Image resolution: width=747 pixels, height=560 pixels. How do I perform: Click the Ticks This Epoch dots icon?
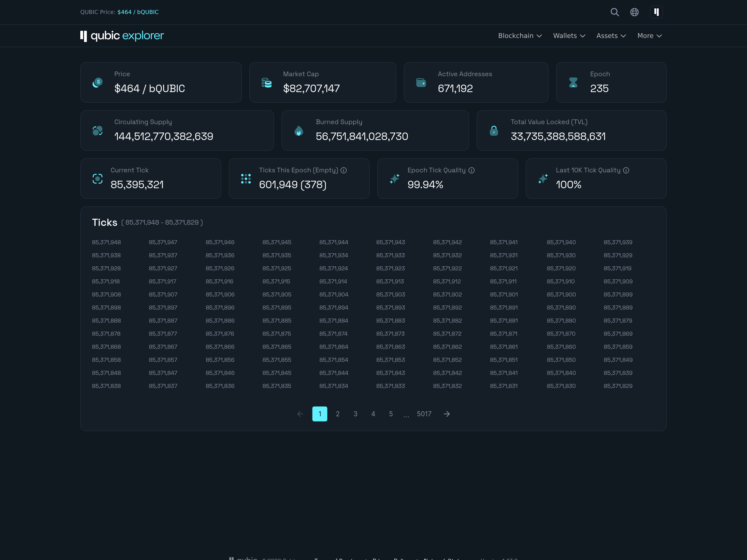(x=246, y=179)
